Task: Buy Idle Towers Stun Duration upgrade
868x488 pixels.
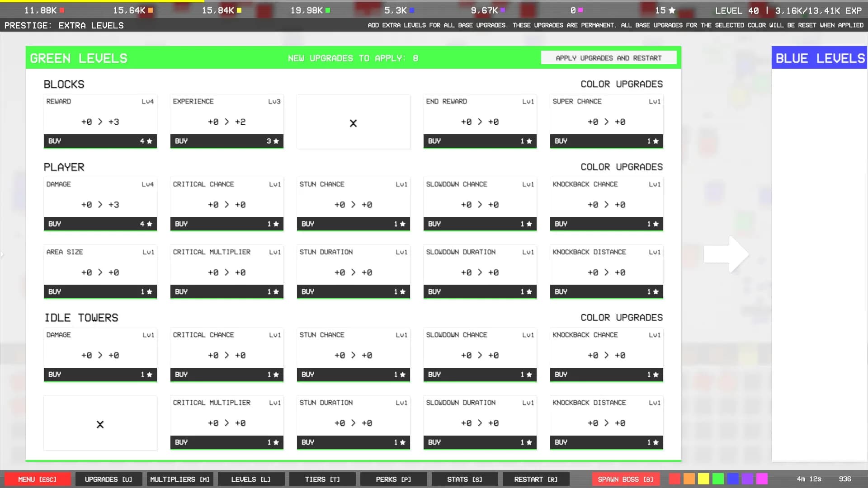Action: tap(353, 442)
